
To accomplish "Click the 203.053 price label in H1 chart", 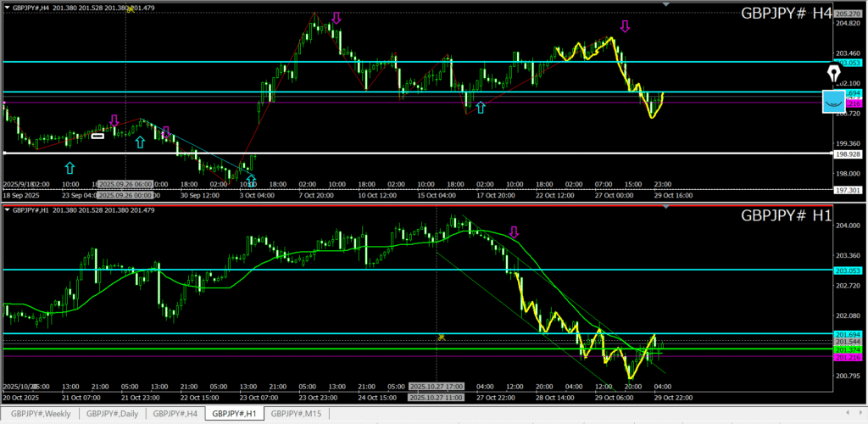I will point(848,271).
